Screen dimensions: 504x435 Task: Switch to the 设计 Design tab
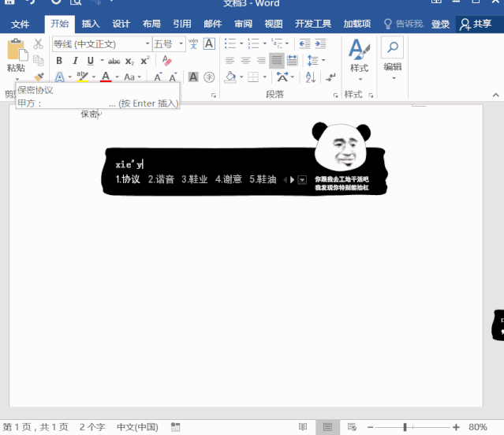(x=121, y=24)
